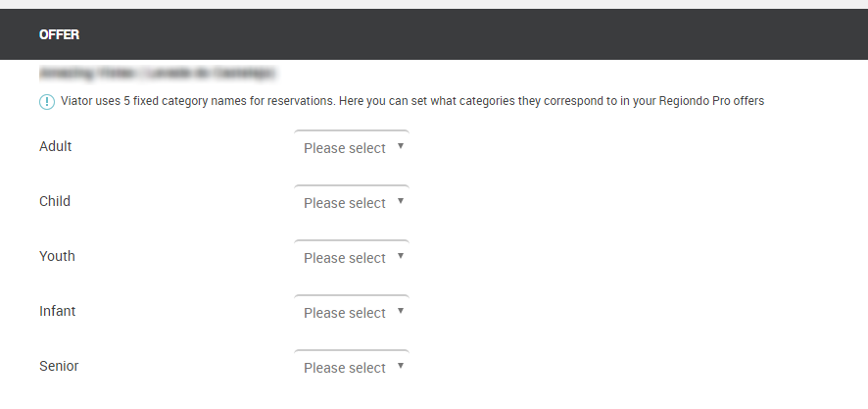Click the Youth label
The width and height of the screenshot is (868, 409).
click(57, 256)
